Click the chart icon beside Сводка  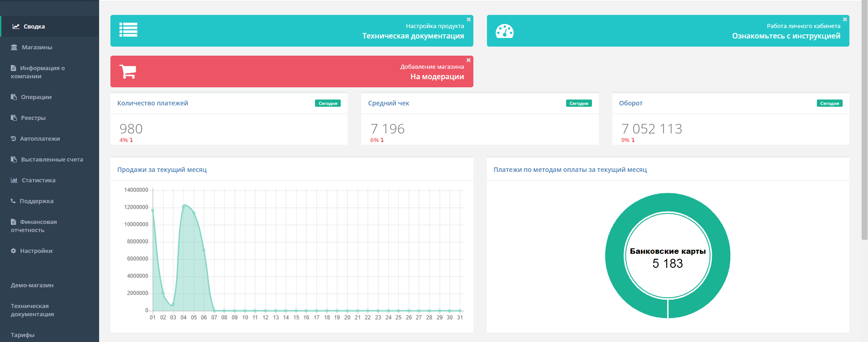pyautogui.click(x=16, y=26)
